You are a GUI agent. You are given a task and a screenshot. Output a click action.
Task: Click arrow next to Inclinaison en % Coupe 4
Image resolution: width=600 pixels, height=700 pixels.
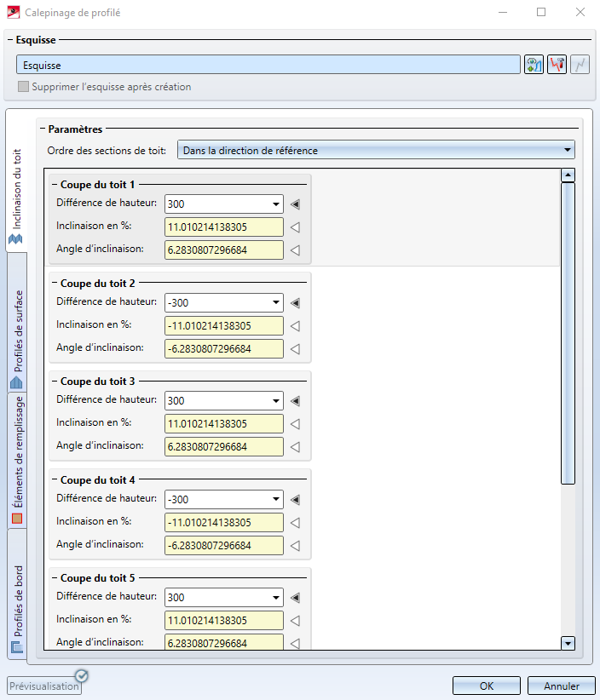[295, 523]
